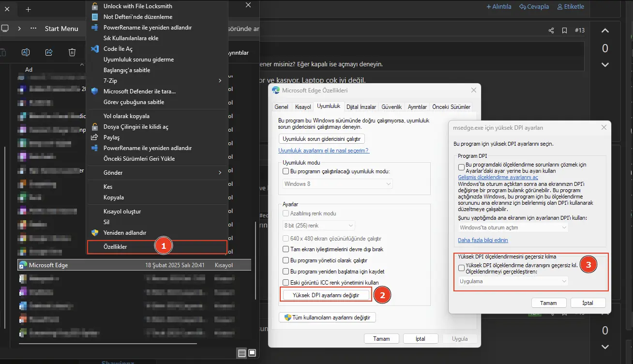Image resolution: width=633 pixels, height=364 pixels.
Task: Click the share icon in Explorer toolbar
Action: (x=49, y=52)
